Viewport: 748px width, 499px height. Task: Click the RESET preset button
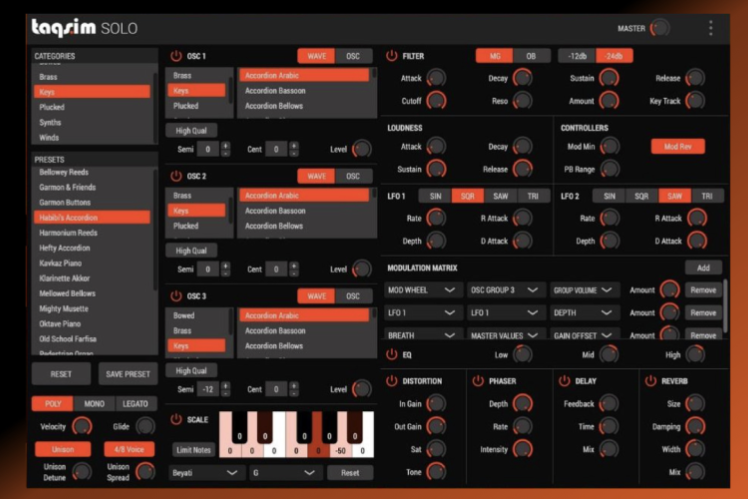[x=61, y=374]
